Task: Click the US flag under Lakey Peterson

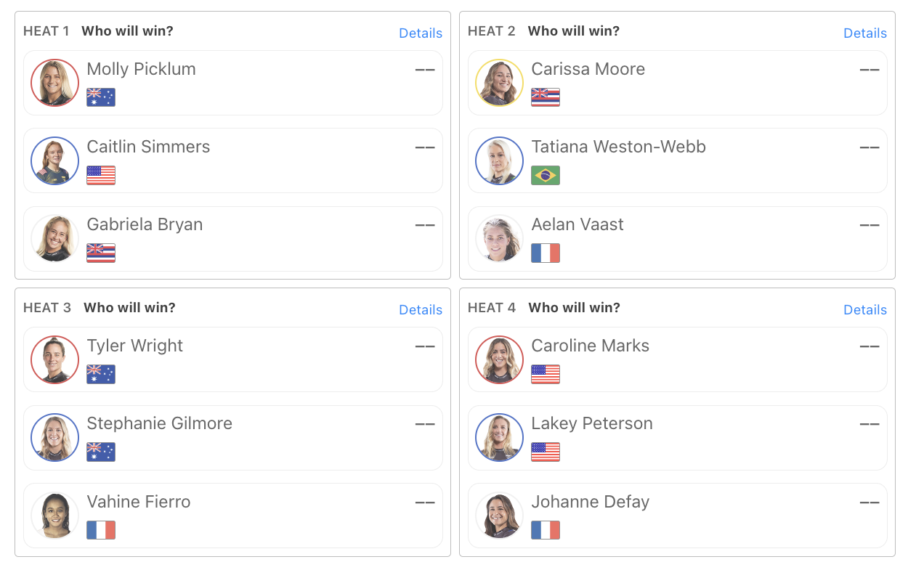Action: [546, 452]
